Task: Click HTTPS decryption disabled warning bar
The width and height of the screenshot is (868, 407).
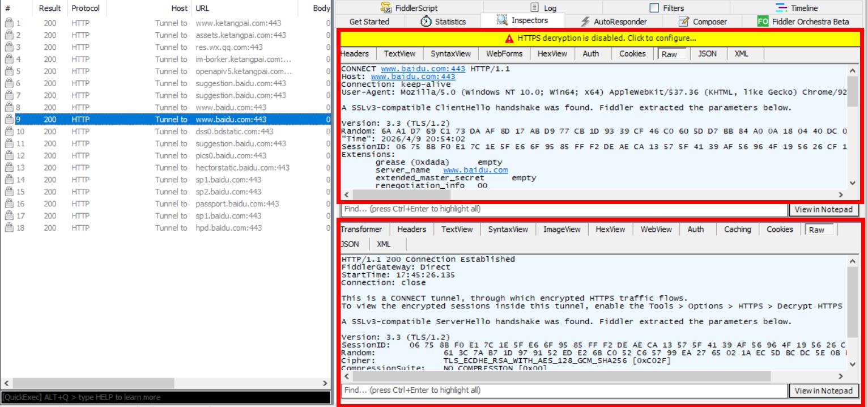Action: (x=600, y=39)
